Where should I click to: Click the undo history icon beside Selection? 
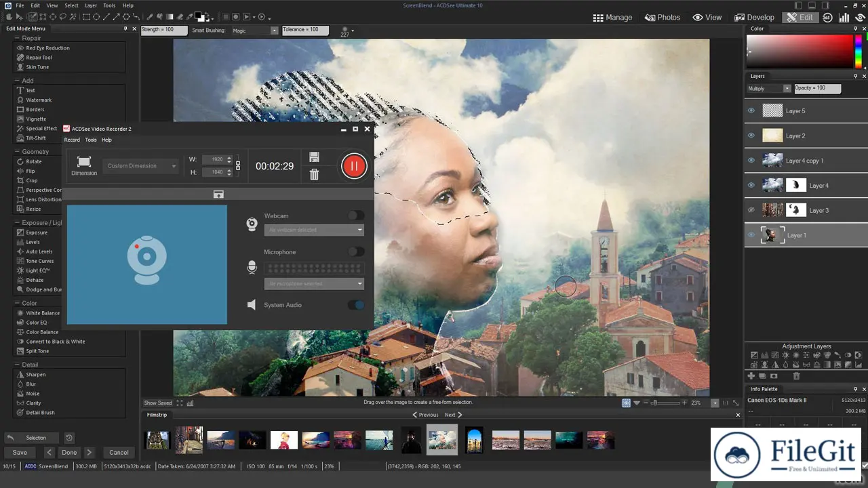pos(68,438)
